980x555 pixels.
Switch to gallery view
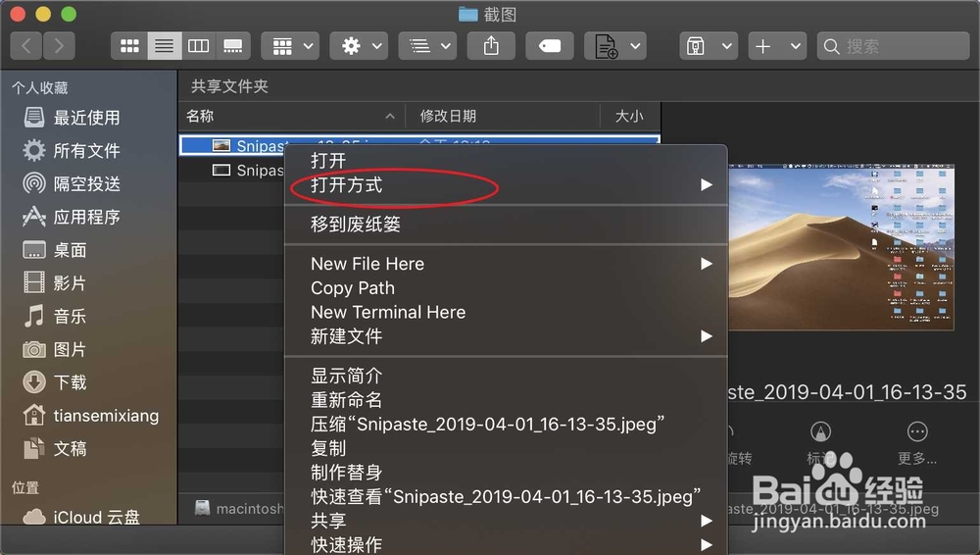(x=233, y=46)
